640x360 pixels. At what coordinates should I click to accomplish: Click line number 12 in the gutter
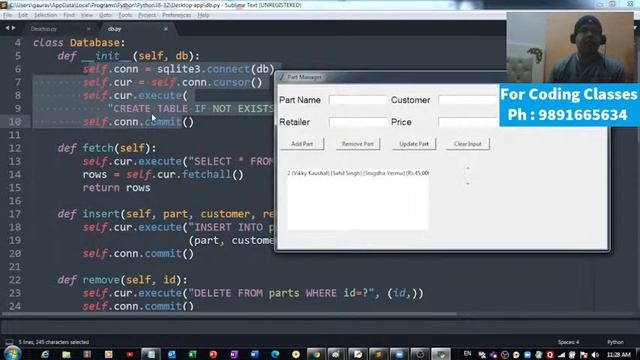(15, 148)
